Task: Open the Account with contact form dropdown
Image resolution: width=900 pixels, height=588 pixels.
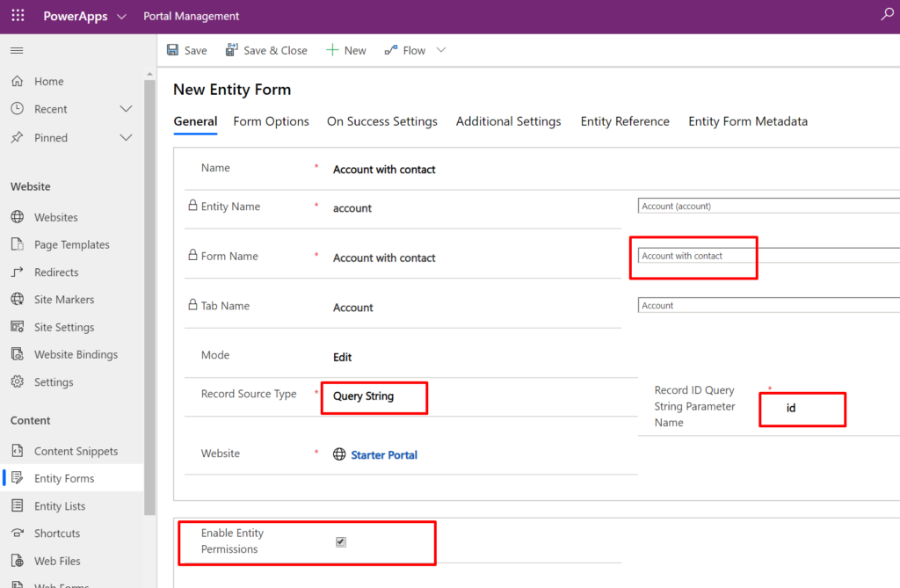Action: (768, 256)
